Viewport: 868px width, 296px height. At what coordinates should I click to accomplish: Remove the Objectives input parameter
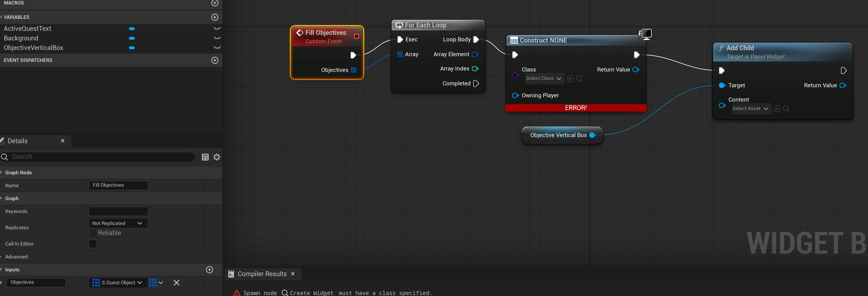pos(176,283)
